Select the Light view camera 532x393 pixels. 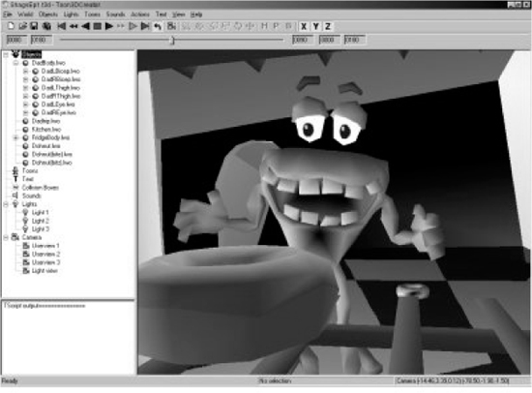tap(44, 271)
